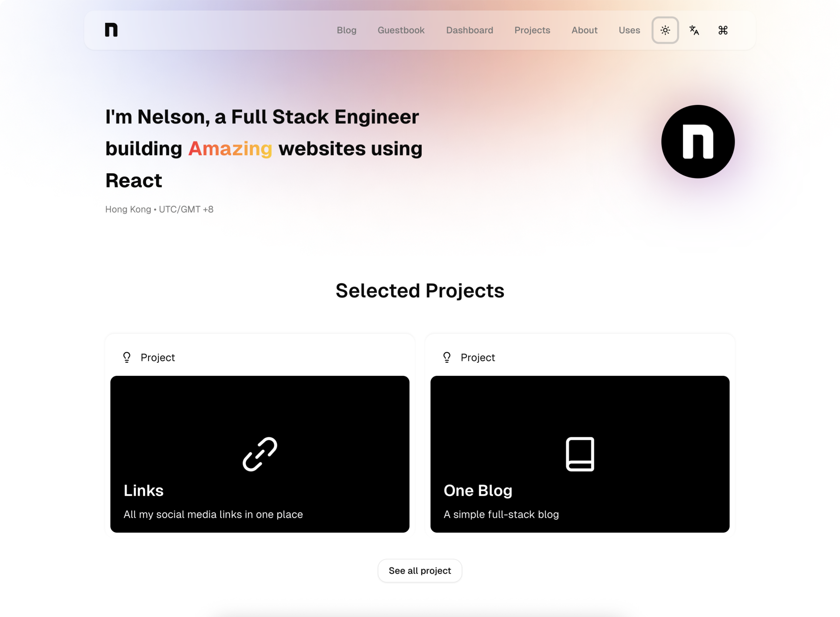Image resolution: width=840 pixels, height=617 pixels.
Task: Click the gradient Amazing word
Action: (x=230, y=149)
